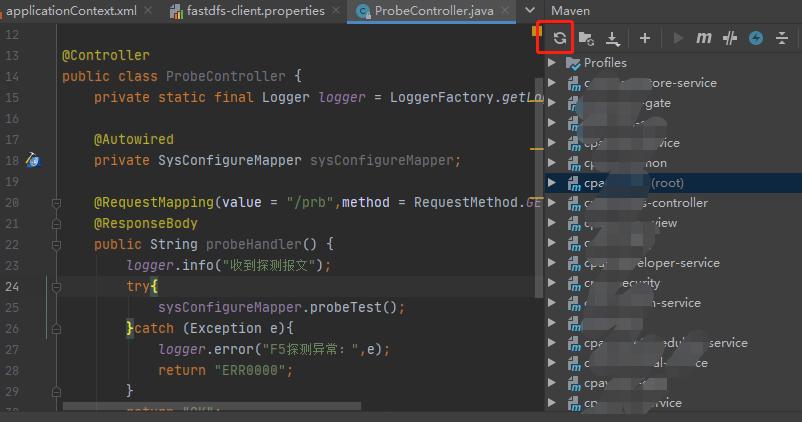The image size is (802, 422).
Task: Select the Profiles tree row label
Action: coord(605,63)
